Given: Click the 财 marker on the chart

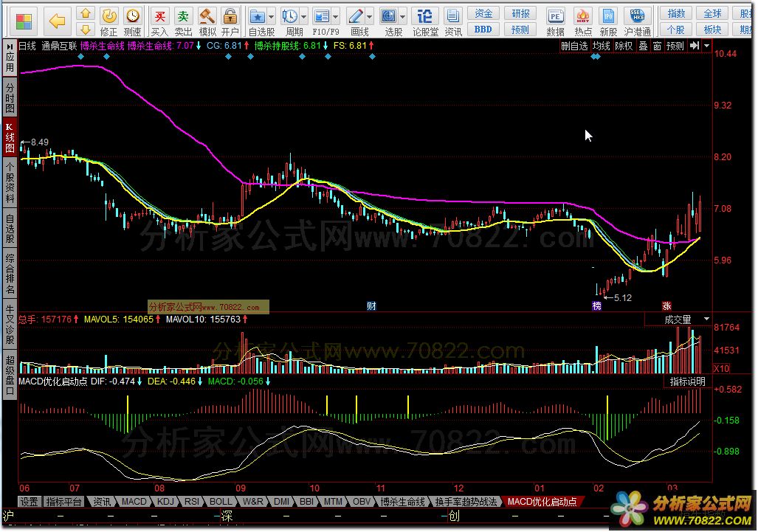Looking at the screenshot, I should pyautogui.click(x=371, y=305).
